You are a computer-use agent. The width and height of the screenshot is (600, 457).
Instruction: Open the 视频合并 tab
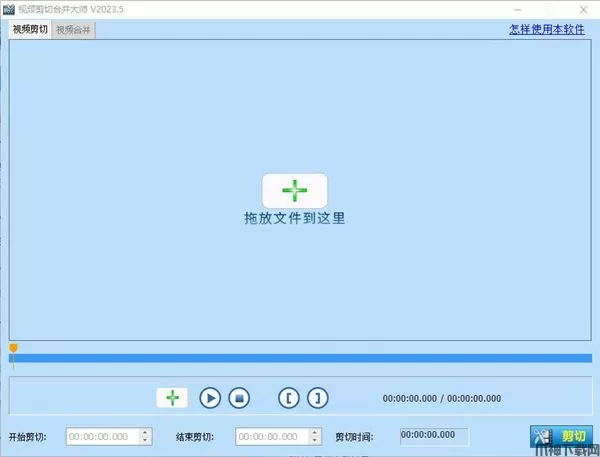click(73, 30)
